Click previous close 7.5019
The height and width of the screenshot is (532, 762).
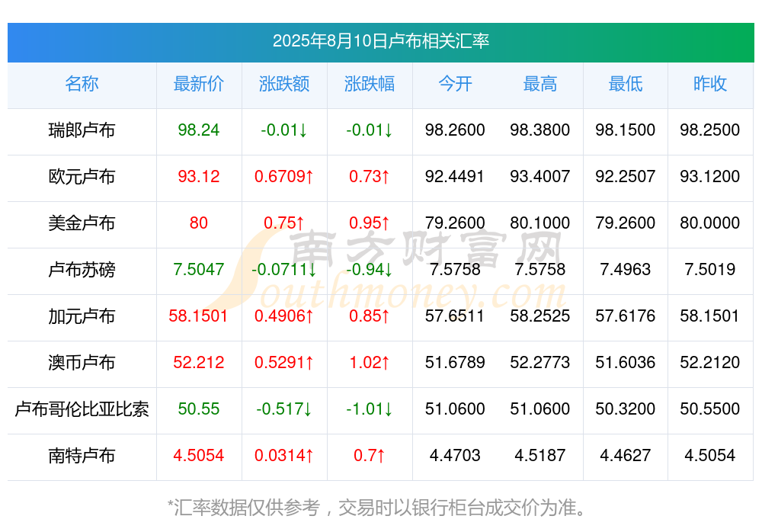710,269
